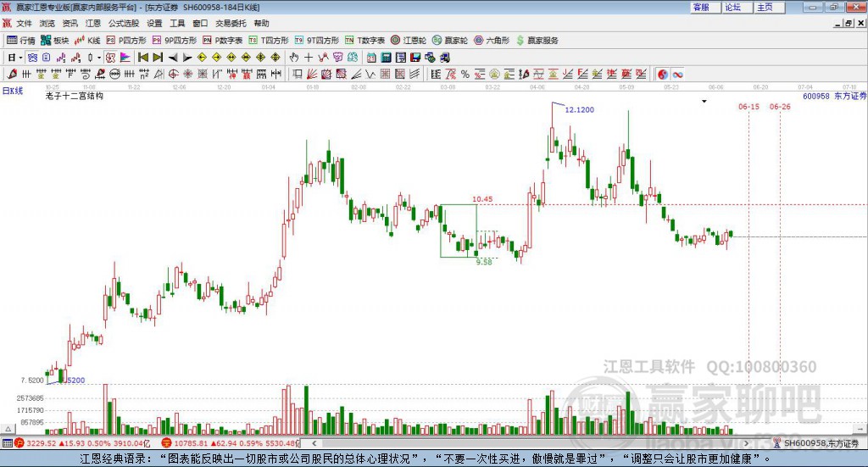The height and width of the screenshot is (467, 868).
Task: Click the 客服 customer service button
Action: coord(704,7)
